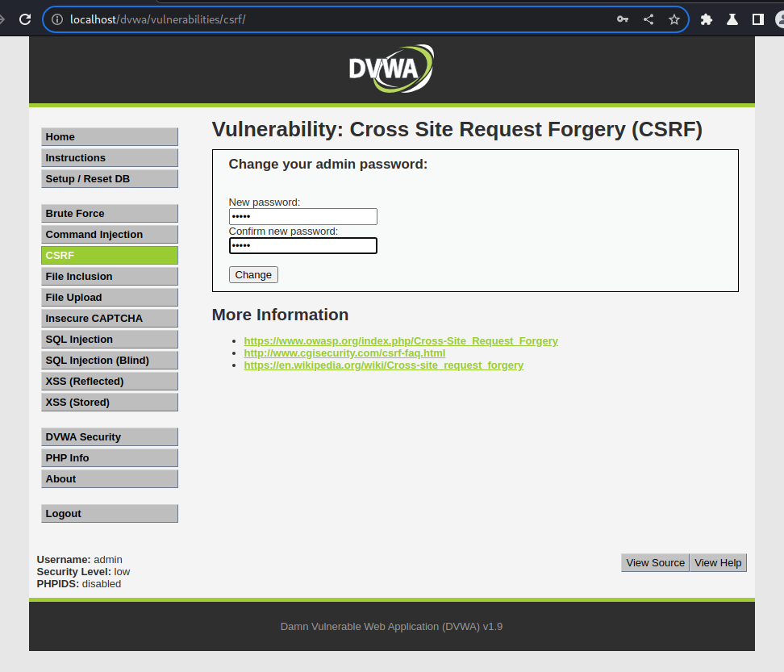This screenshot has height=672, width=784.
Task: Bookmark this page with the star icon
Action: [x=674, y=19]
